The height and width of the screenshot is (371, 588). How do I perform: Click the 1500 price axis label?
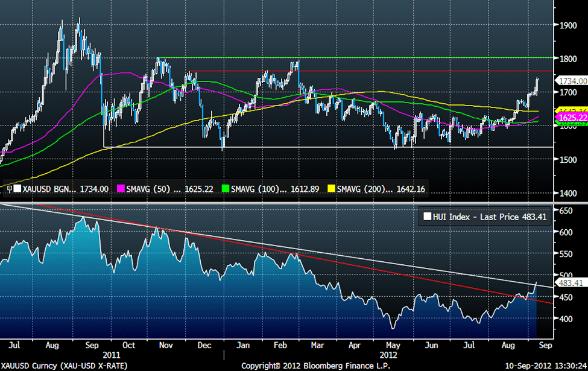coord(567,160)
